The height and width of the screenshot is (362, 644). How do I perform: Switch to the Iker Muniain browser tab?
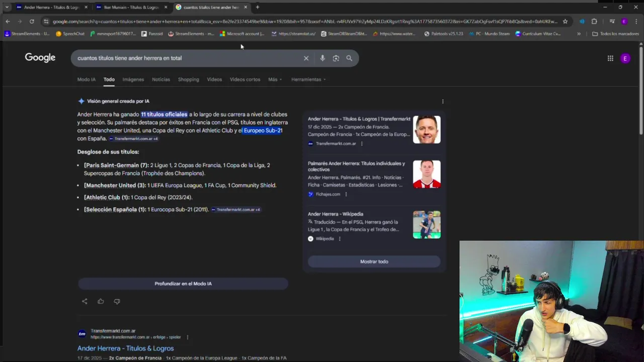[131, 7]
